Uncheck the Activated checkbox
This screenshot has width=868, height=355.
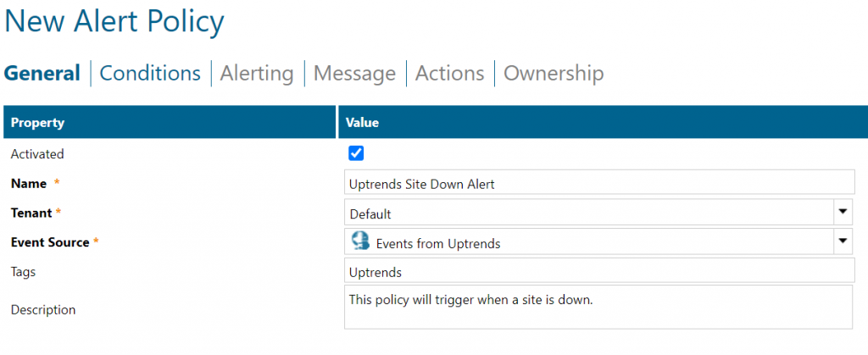coord(356,153)
